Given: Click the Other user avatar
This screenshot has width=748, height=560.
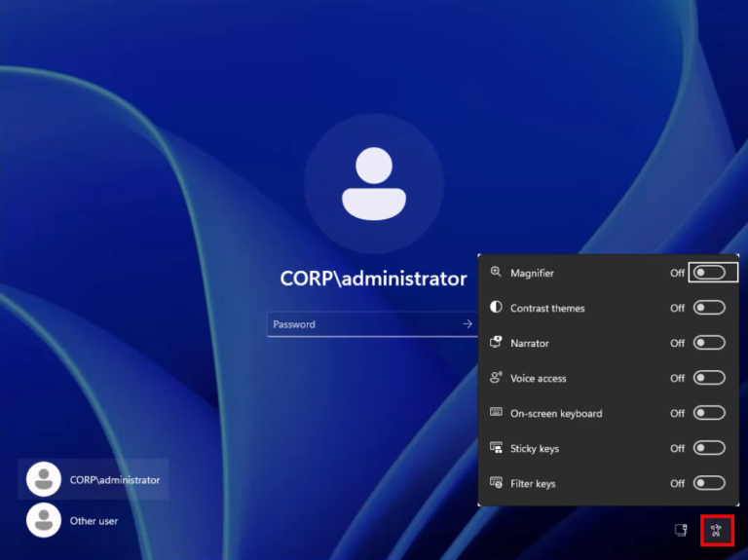Looking at the screenshot, I should click(44, 520).
